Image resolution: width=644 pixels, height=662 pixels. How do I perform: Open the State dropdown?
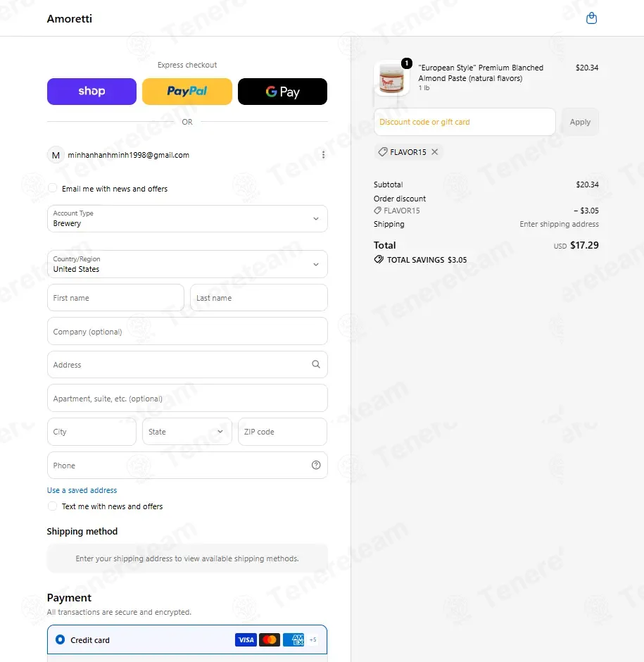[x=187, y=432]
